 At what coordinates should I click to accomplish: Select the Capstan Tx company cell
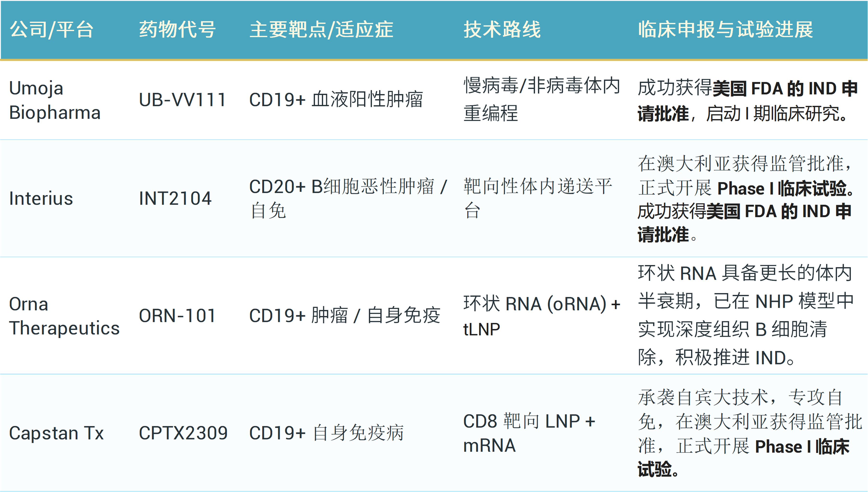pos(56,433)
